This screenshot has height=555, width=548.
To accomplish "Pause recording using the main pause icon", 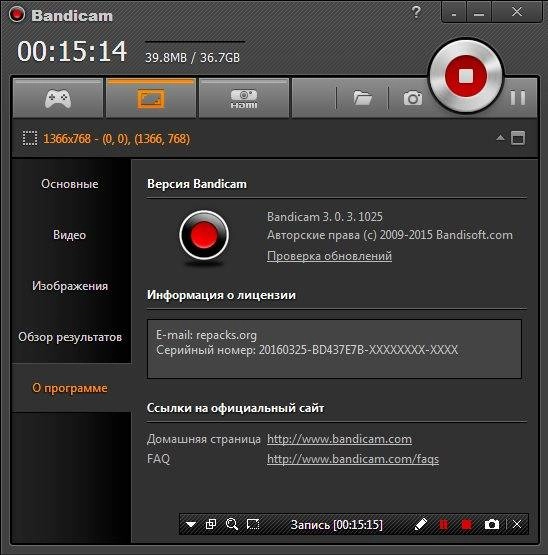I will click(518, 98).
